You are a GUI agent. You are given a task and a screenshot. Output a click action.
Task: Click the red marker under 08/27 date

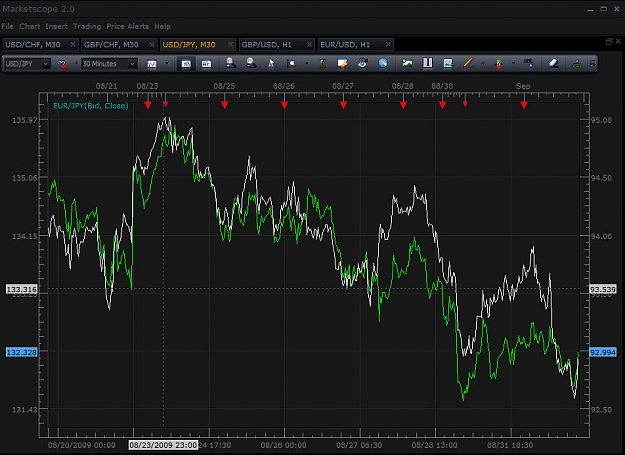[x=344, y=105]
